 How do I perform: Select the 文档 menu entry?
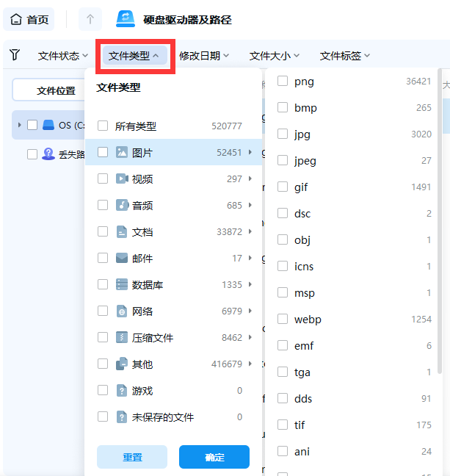click(173, 231)
